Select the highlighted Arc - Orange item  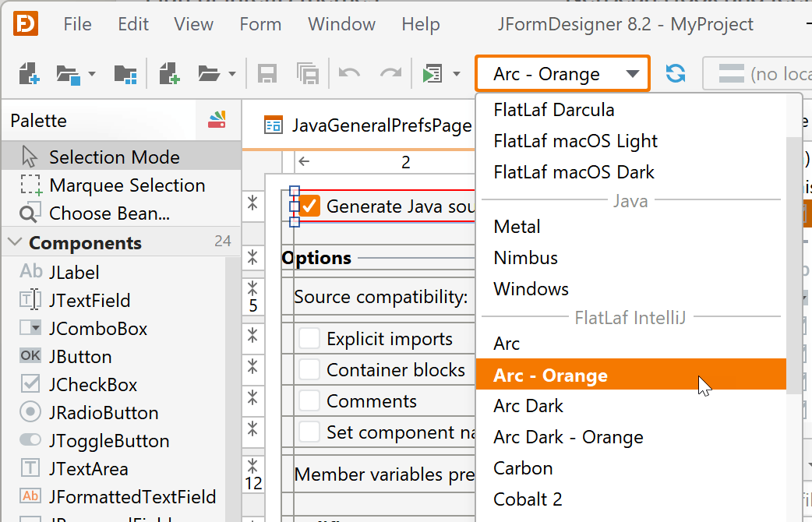(630, 375)
